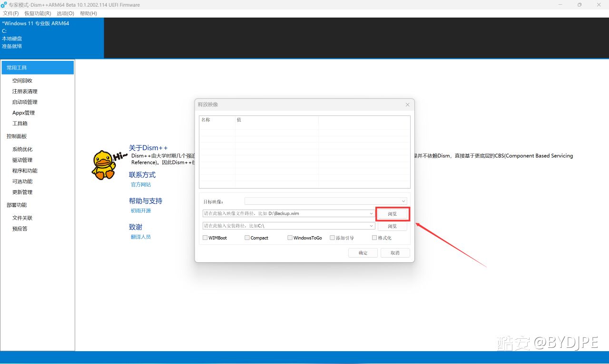
Task: Open the 选项(O) menu
Action: (x=65, y=13)
